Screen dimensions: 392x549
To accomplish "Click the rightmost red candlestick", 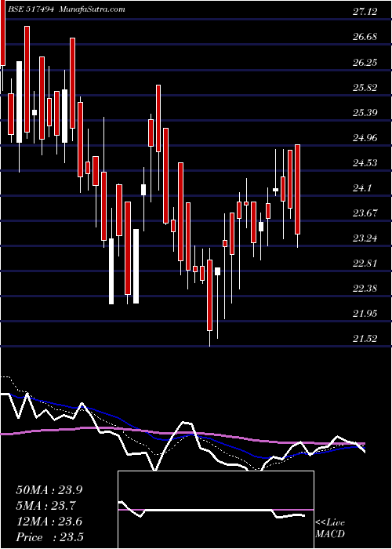I will [x=297, y=189].
